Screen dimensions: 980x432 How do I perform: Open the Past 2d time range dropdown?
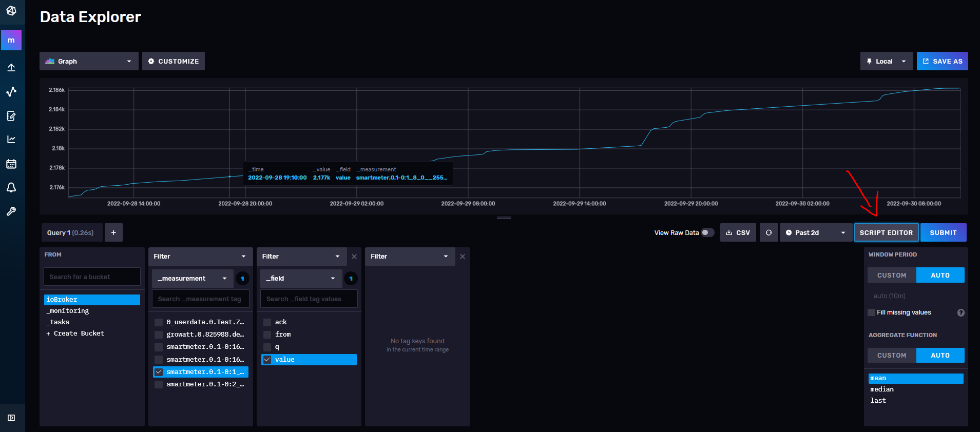click(x=816, y=232)
